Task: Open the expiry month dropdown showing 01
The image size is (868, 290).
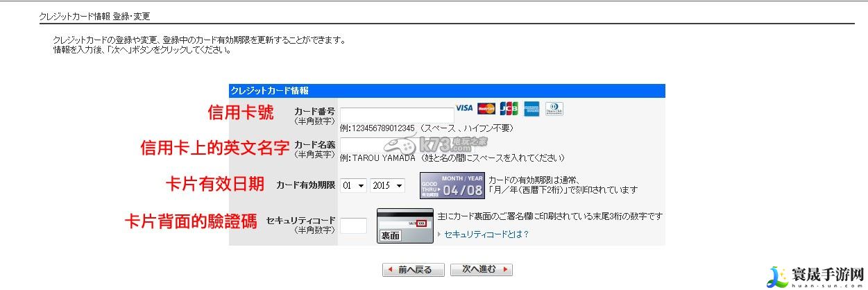Action: click(x=353, y=186)
